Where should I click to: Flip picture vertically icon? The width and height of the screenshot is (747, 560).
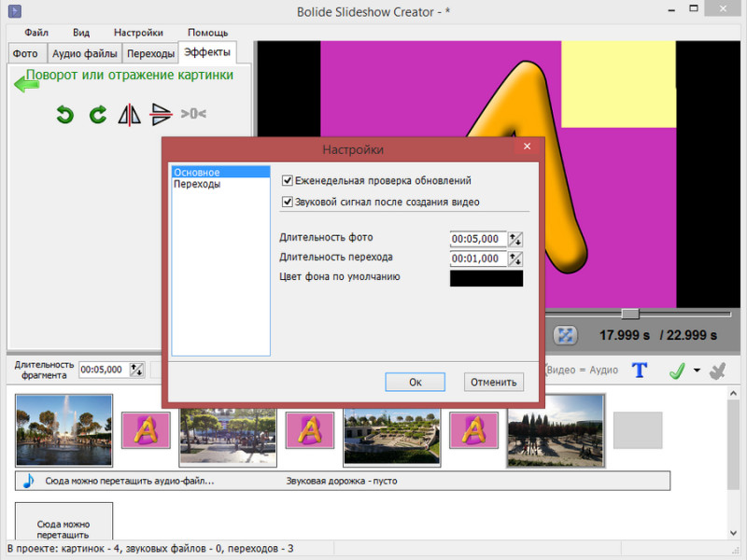(x=161, y=114)
